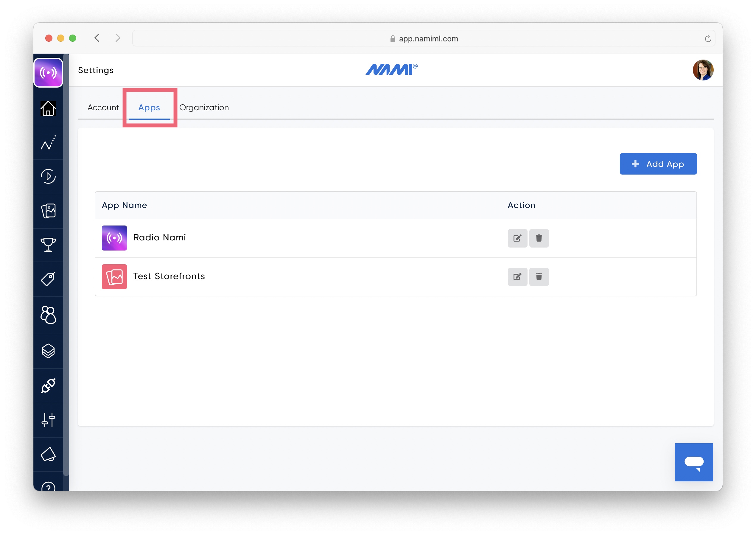Open the megaphone icon in sidebar

(48, 454)
